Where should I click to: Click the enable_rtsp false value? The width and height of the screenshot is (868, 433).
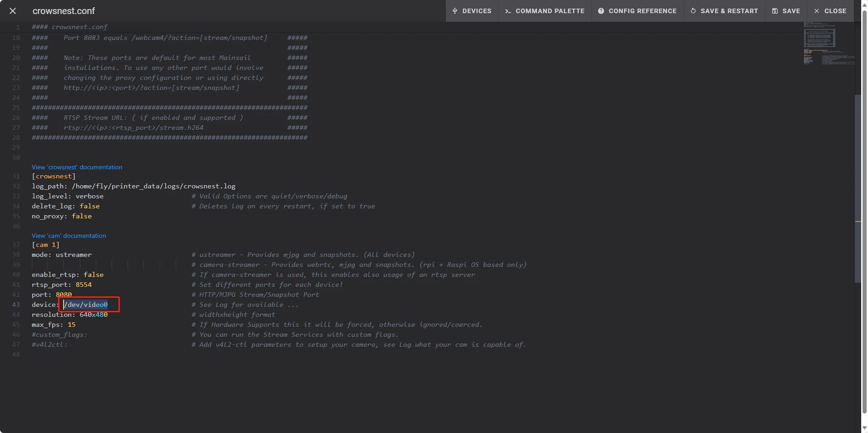click(x=94, y=275)
